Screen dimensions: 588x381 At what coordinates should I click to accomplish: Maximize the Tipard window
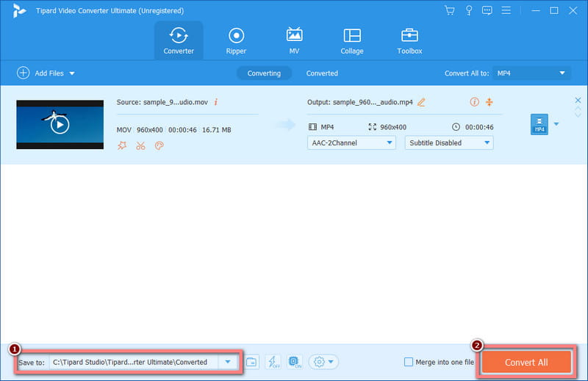554,10
